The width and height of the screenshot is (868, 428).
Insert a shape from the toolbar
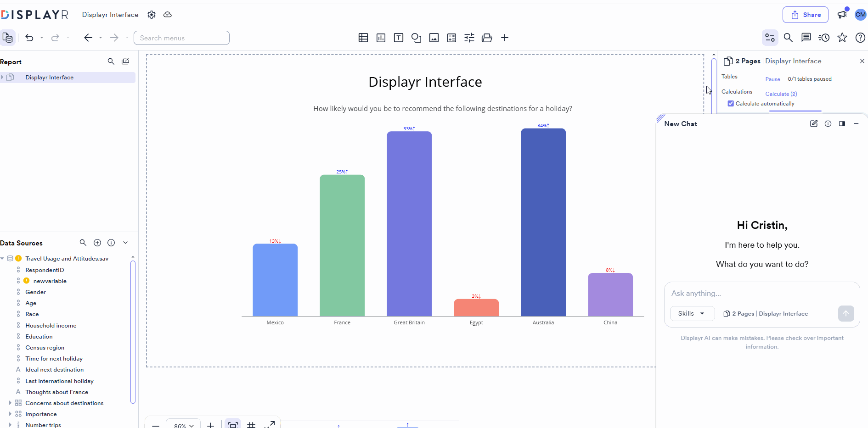417,38
